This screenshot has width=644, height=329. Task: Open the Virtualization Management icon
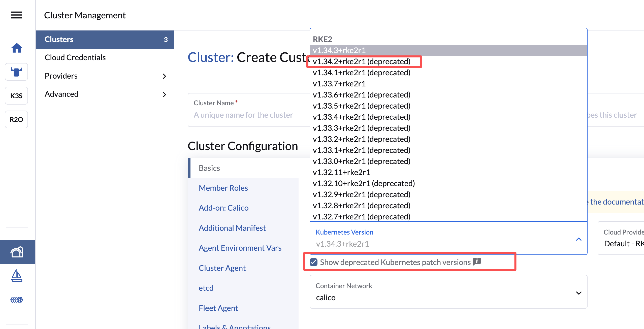(x=17, y=300)
